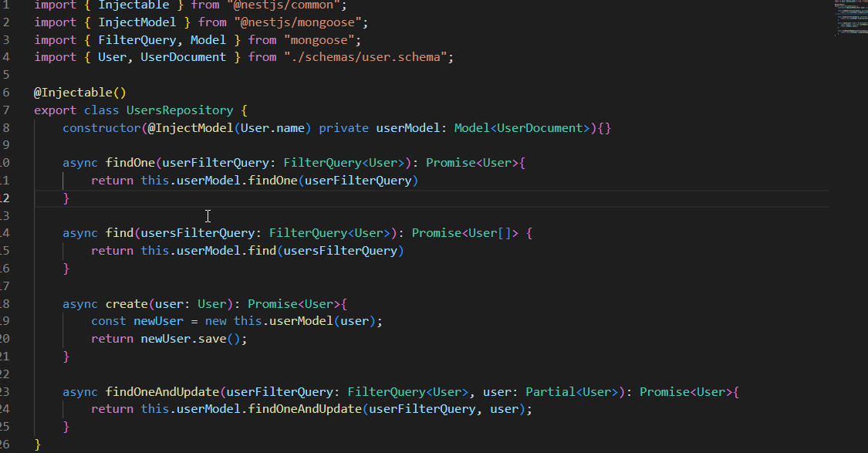Viewport: 868px width, 453px height.
Task: Click the FilterQuery import on line 3
Action: click(x=137, y=40)
